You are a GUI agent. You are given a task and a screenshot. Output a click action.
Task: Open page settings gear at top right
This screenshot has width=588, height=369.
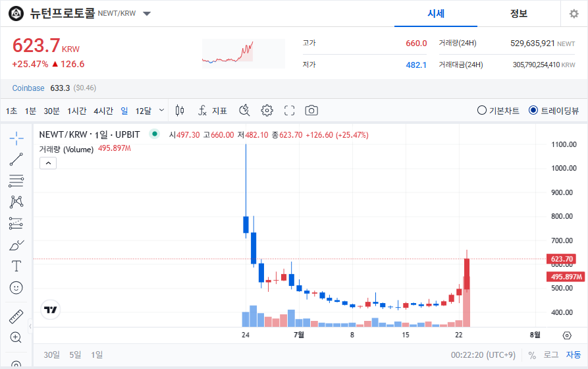pyautogui.click(x=574, y=14)
